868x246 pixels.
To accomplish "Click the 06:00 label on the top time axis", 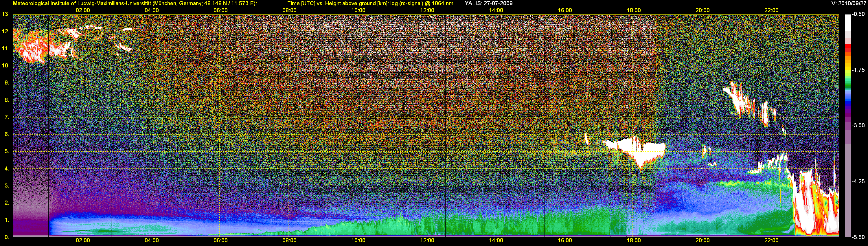I will coord(220,10).
